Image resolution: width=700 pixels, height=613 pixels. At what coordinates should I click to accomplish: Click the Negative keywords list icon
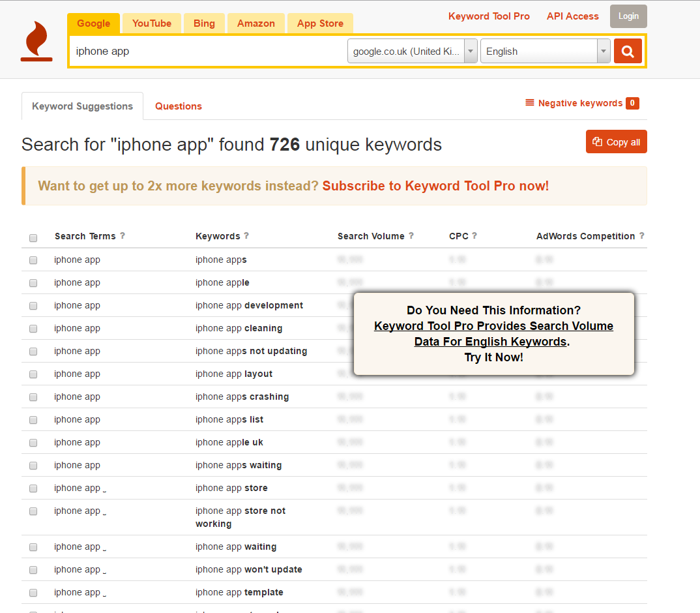click(x=530, y=103)
